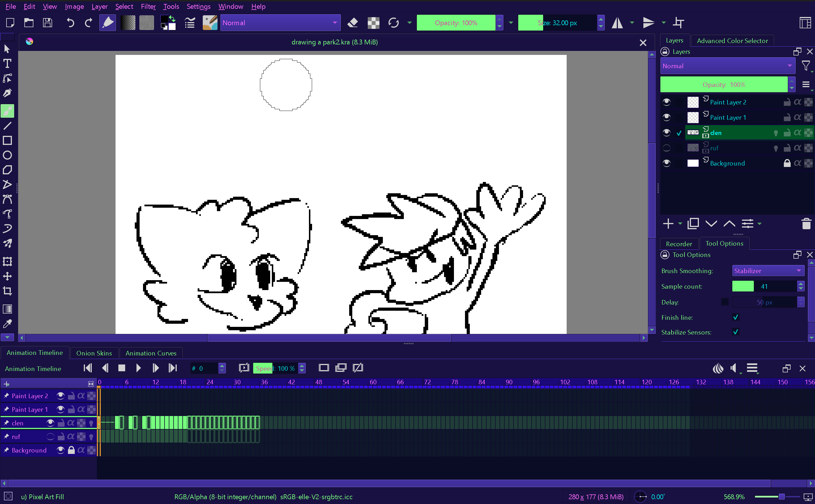Expand the brush blending mode dropdown in toolbar
The width and height of the screenshot is (815, 504).
(280, 23)
